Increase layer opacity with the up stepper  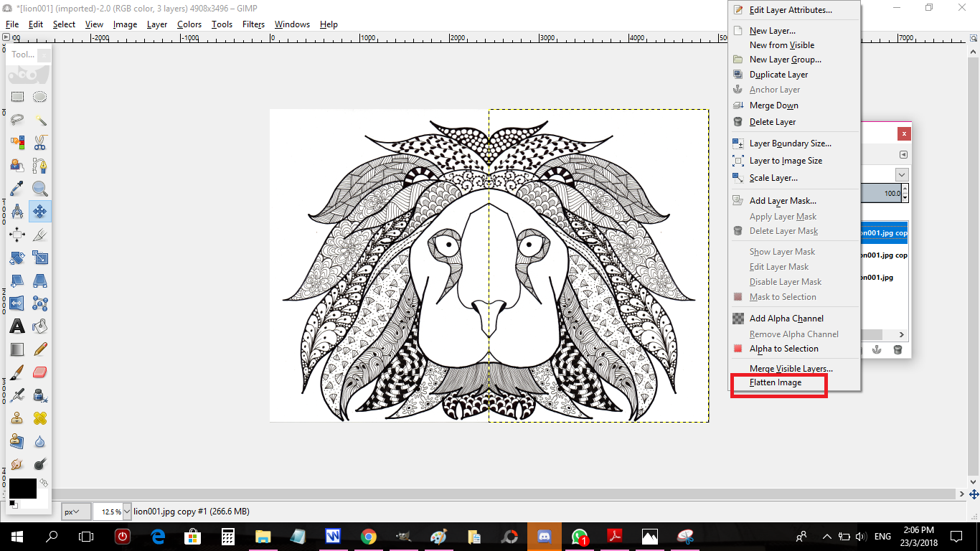coord(905,189)
